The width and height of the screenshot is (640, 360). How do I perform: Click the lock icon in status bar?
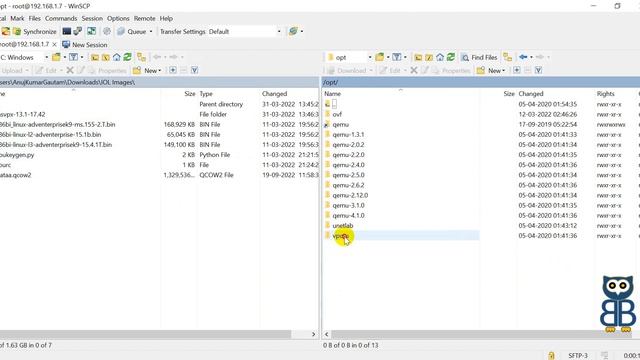click(x=551, y=356)
